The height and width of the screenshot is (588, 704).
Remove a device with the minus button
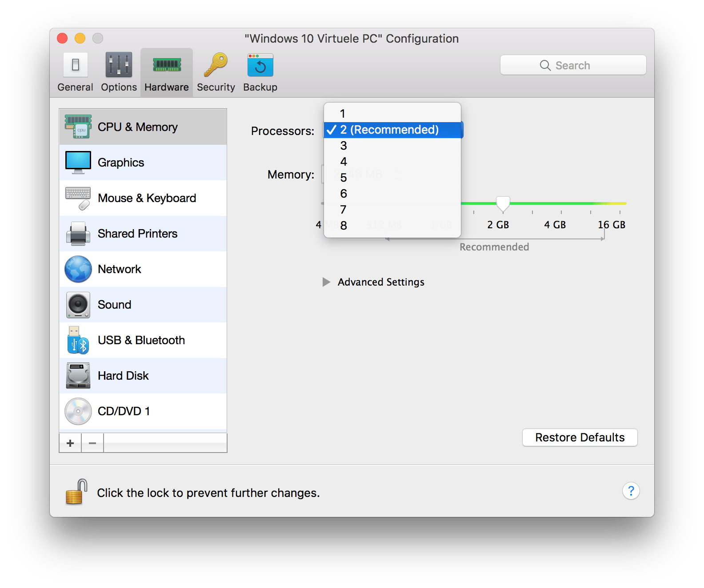pyautogui.click(x=92, y=443)
